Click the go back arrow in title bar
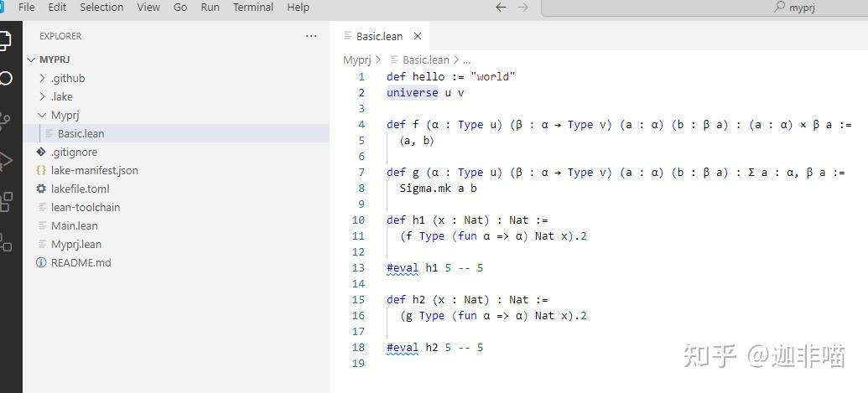The width and height of the screenshot is (868, 393). [501, 8]
